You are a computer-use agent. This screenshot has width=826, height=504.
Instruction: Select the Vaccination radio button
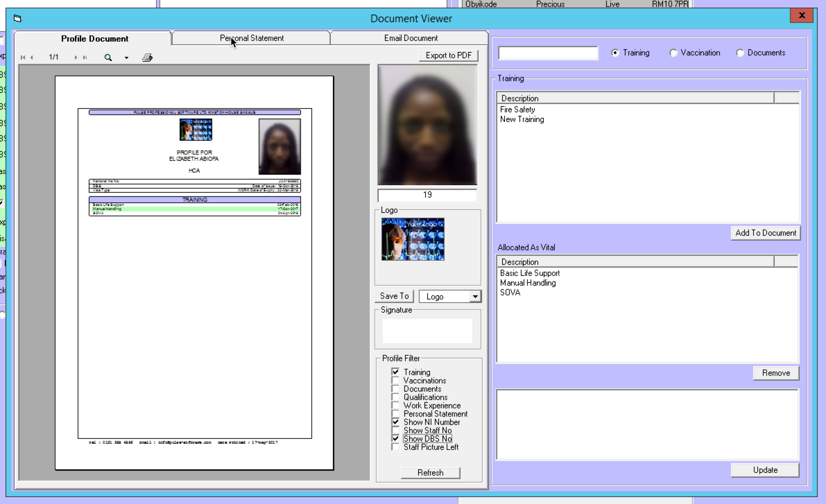(x=673, y=53)
